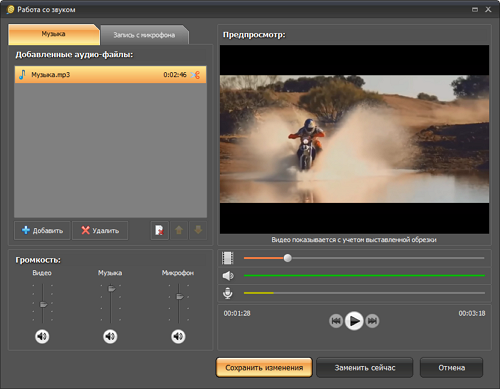The height and width of the screenshot is (389, 500).
Task: Click the green music track bar
Action: tap(364, 276)
